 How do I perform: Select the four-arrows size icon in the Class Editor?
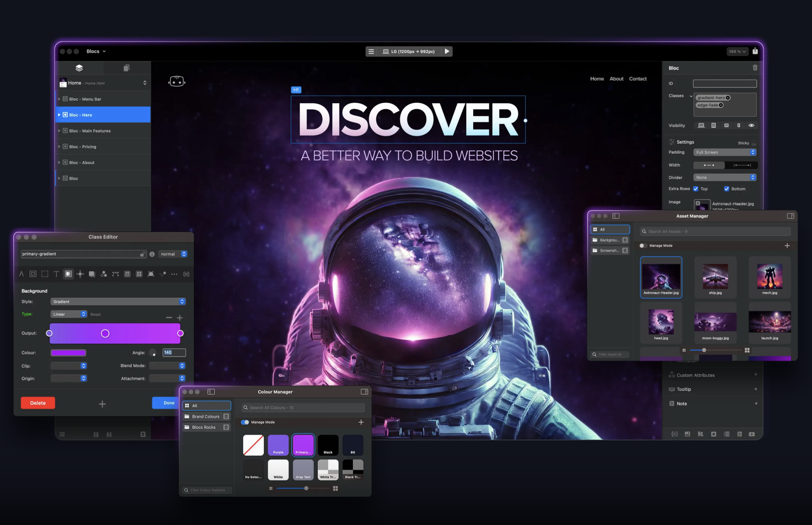80,274
